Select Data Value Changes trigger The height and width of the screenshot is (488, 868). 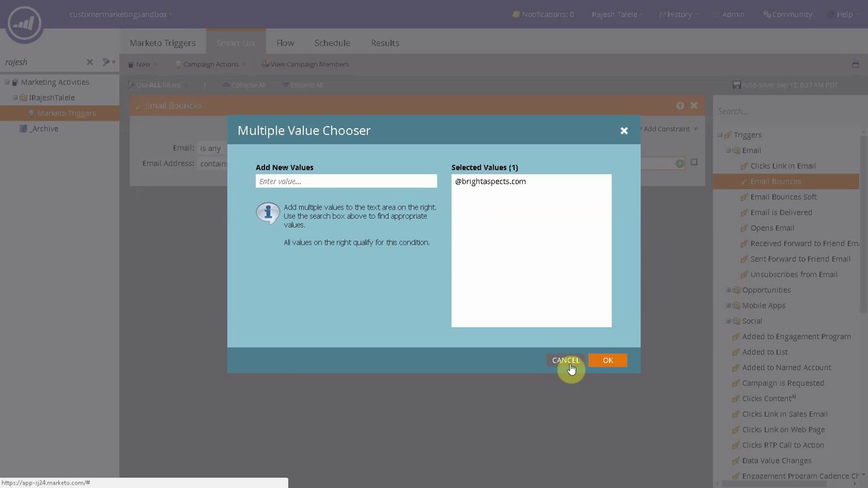tap(776, 461)
